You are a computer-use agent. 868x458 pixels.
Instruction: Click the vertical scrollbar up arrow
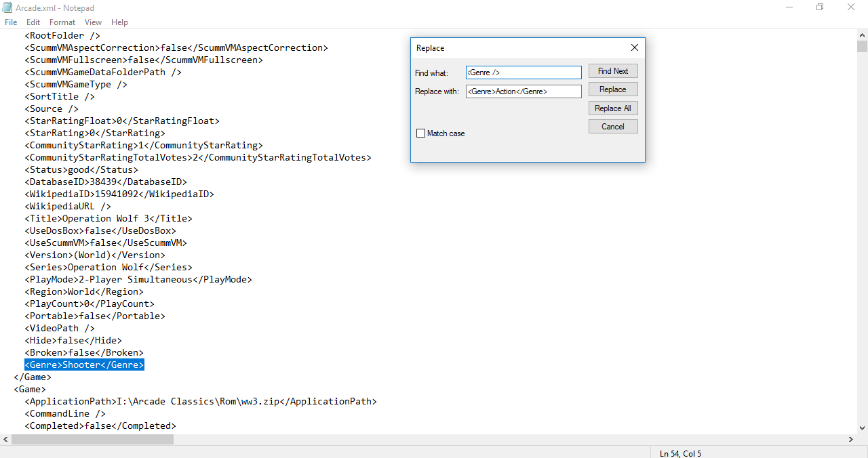862,35
